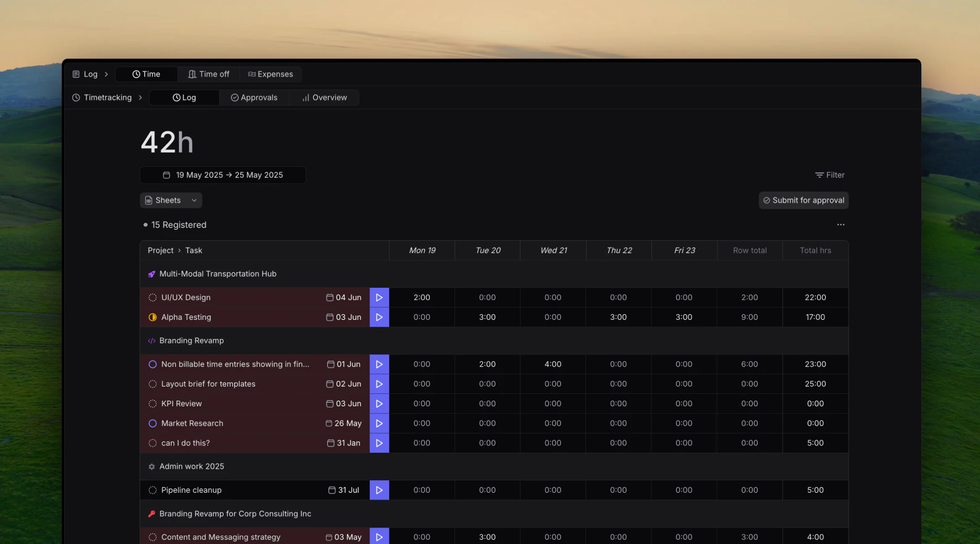The width and height of the screenshot is (980, 544).
Task: Toggle status circle of Content and Messaging strategy
Action: coord(153,537)
